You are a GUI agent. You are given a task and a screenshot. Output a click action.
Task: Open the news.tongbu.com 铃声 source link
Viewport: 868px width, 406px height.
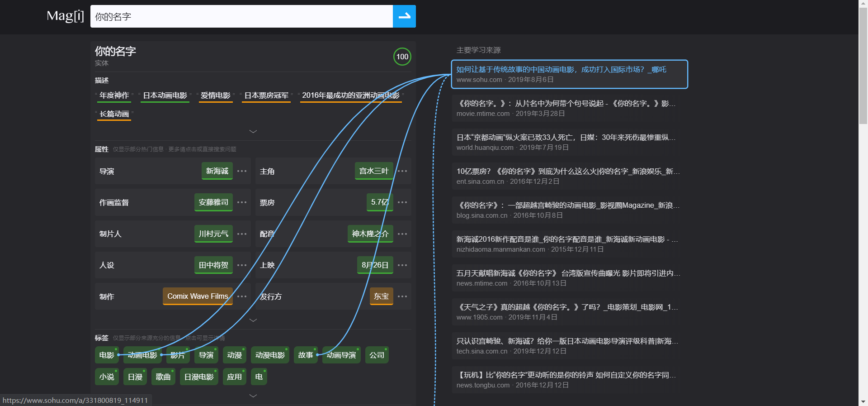570,380
